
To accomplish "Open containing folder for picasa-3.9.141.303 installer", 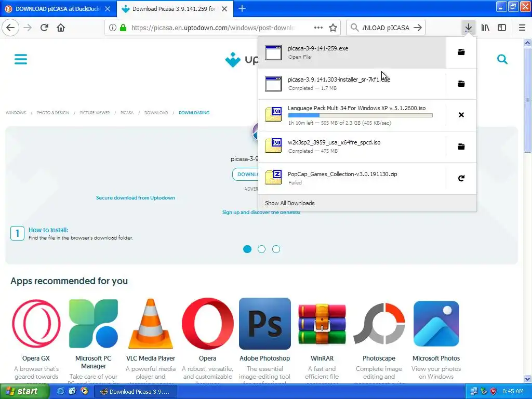I will 461,84.
